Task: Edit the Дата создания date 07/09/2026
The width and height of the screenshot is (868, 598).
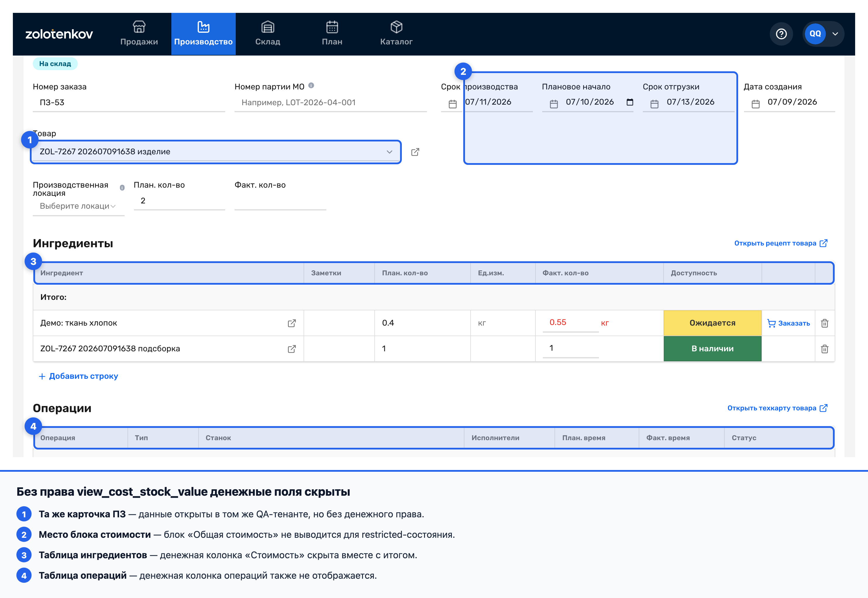Action: [792, 102]
